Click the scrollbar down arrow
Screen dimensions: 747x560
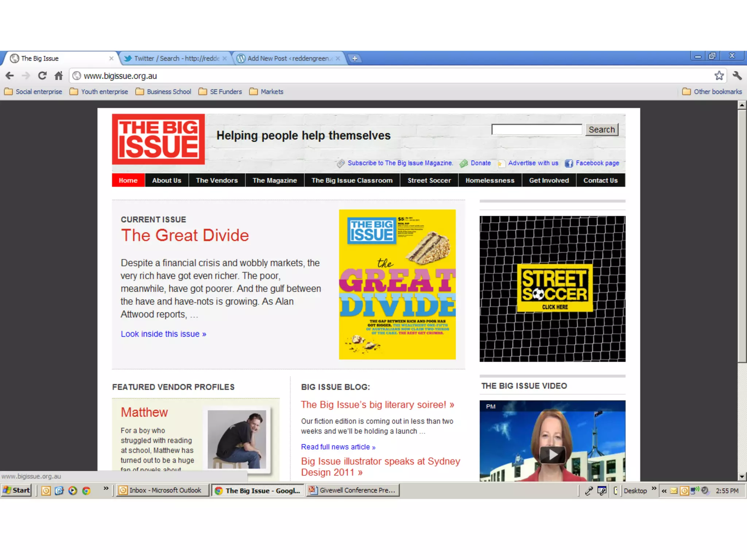click(742, 477)
